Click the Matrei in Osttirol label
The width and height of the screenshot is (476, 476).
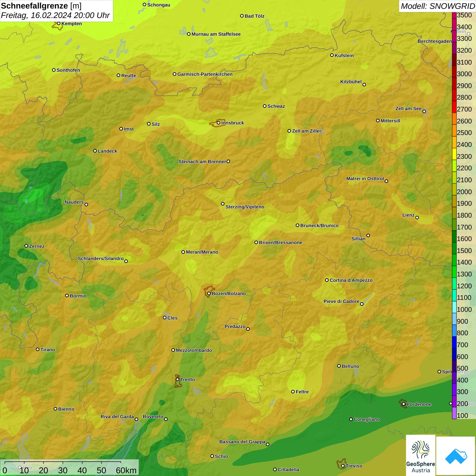[365, 178]
